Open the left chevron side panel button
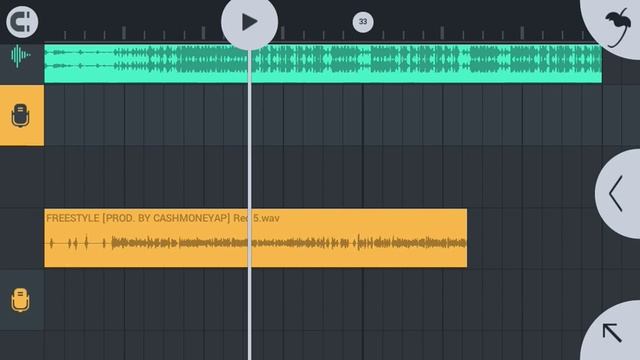The width and height of the screenshot is (640, 360). (x=618, y=193)
